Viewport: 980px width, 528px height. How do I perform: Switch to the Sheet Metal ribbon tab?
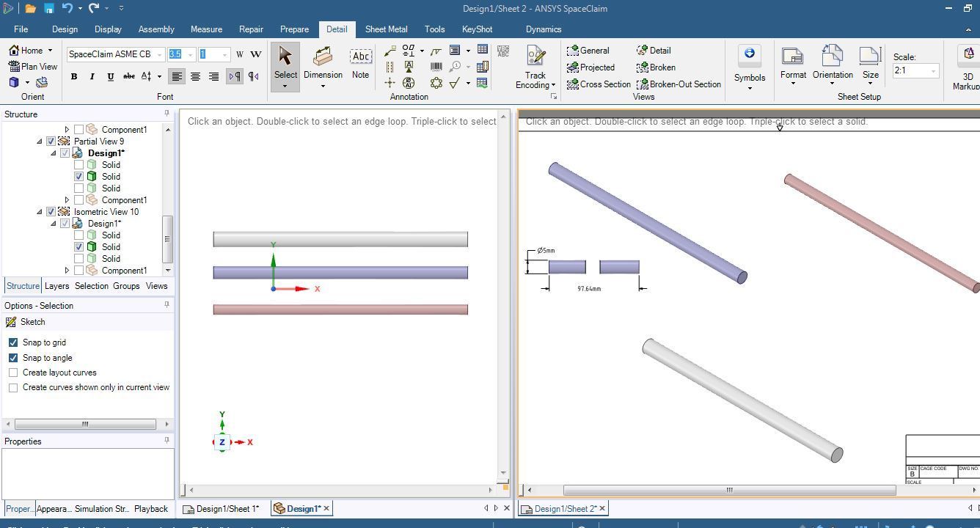(386, 29)
